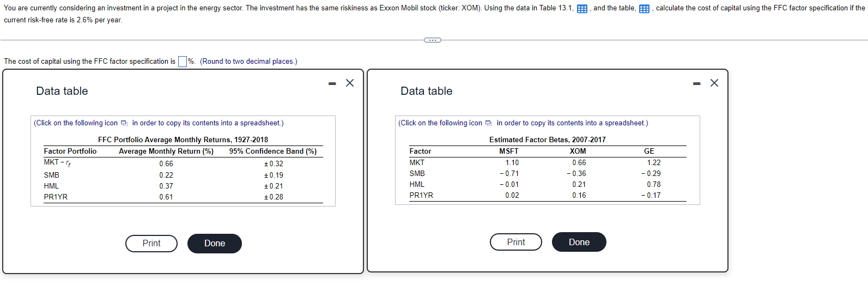Image resolution: width=868 pixels, height=285 pixels.
Task: Select the 0.66 average monthly return for MKT
Action: 166,163
